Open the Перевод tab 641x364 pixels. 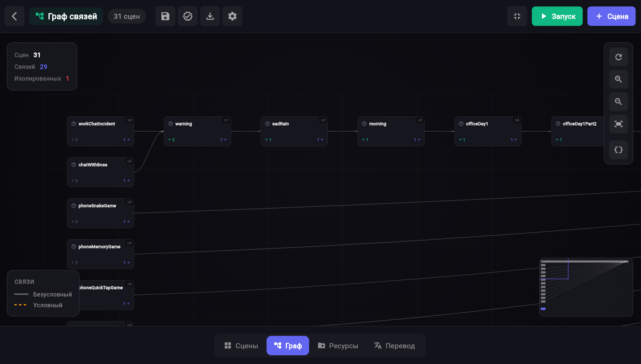pos(395,346)
